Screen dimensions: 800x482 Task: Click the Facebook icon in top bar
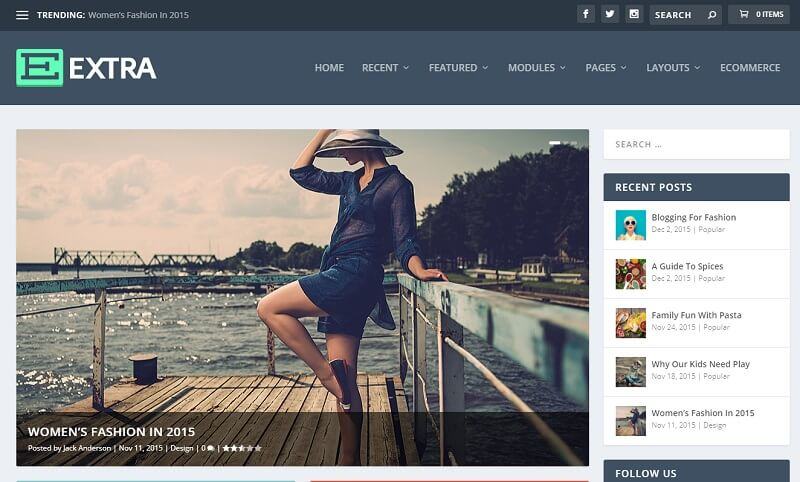click(585, 14)
